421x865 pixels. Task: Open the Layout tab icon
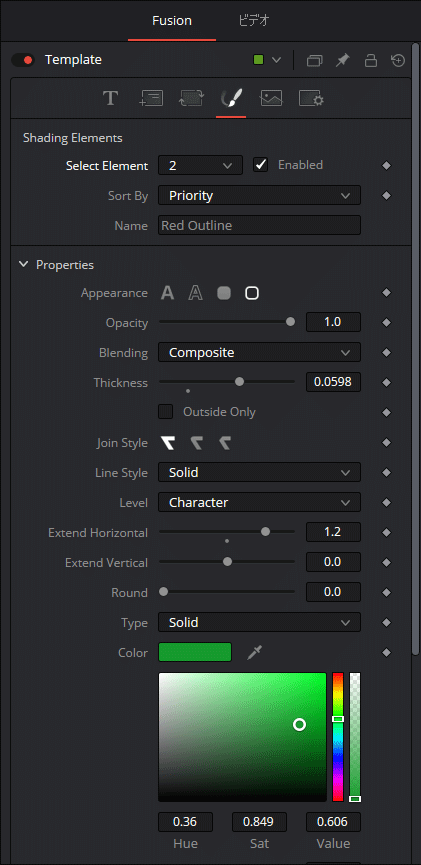151,98
